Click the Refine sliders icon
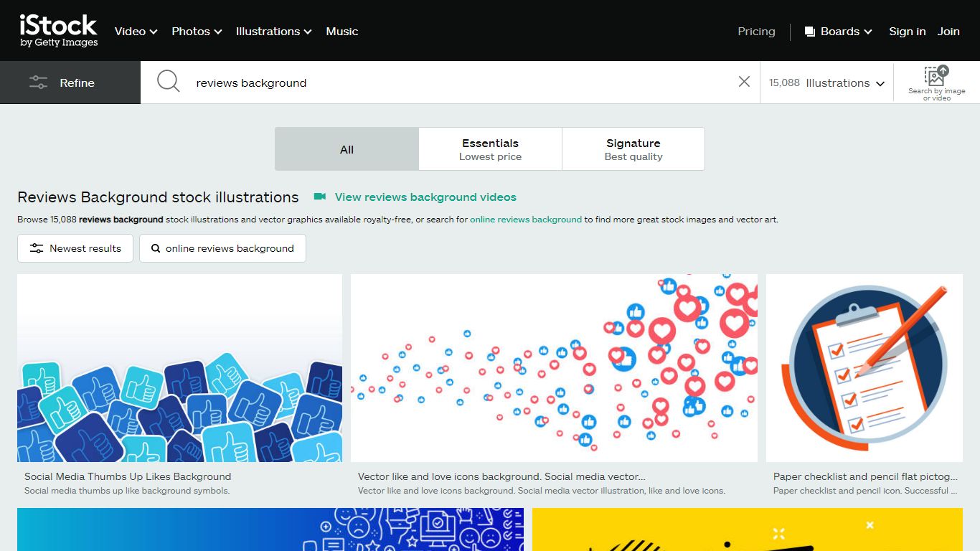The height and width of the screenshot is (551, 980). click(38, 83)
